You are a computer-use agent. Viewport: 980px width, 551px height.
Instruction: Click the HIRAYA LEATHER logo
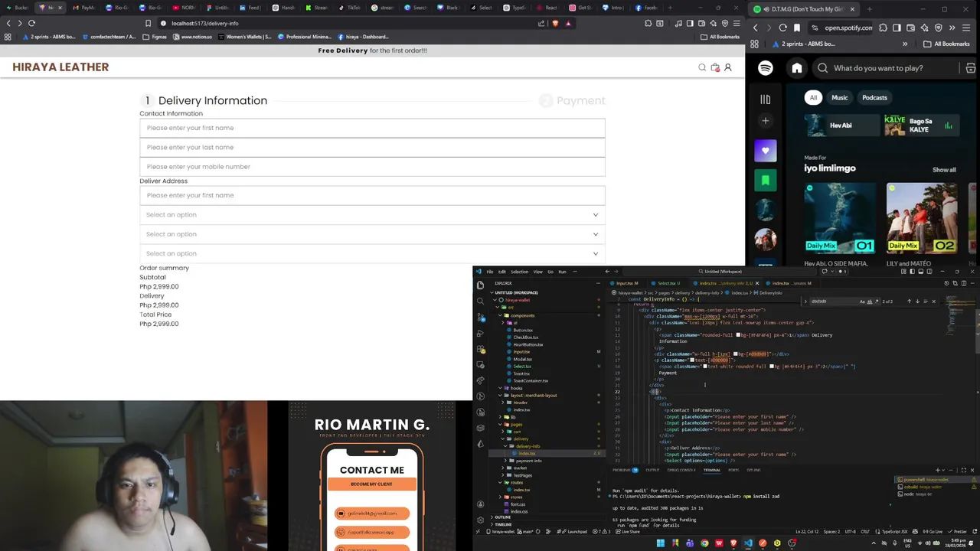tap(60, 67)
